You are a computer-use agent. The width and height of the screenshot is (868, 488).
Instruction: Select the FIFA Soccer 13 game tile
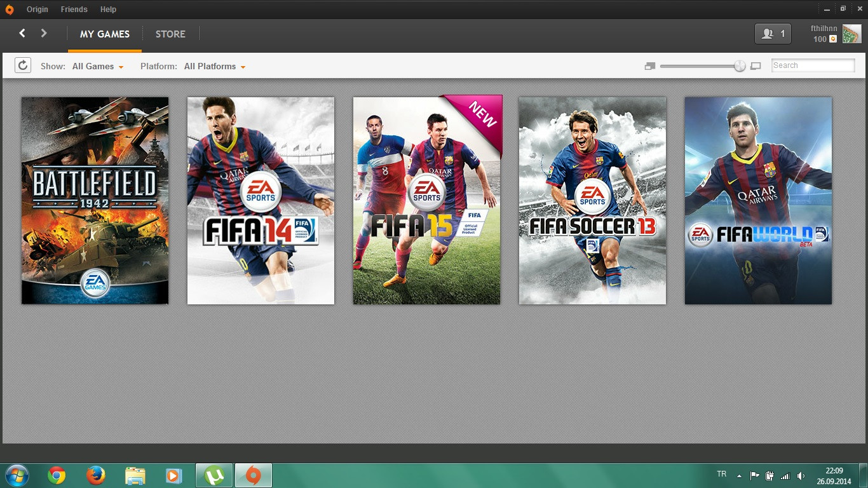click(x=592, y=201)
